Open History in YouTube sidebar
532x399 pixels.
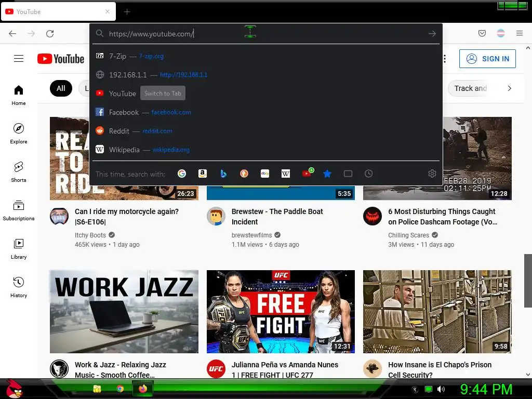coord(19,287)
